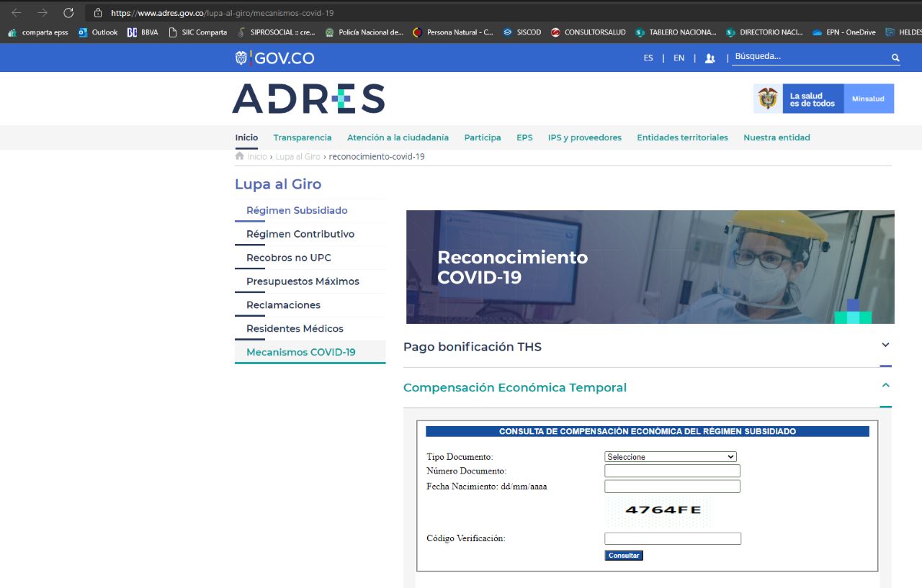Click Lupa al Giro breadcrumb link
This screenshot has height=588, width=922.
[x=298, y=156]
